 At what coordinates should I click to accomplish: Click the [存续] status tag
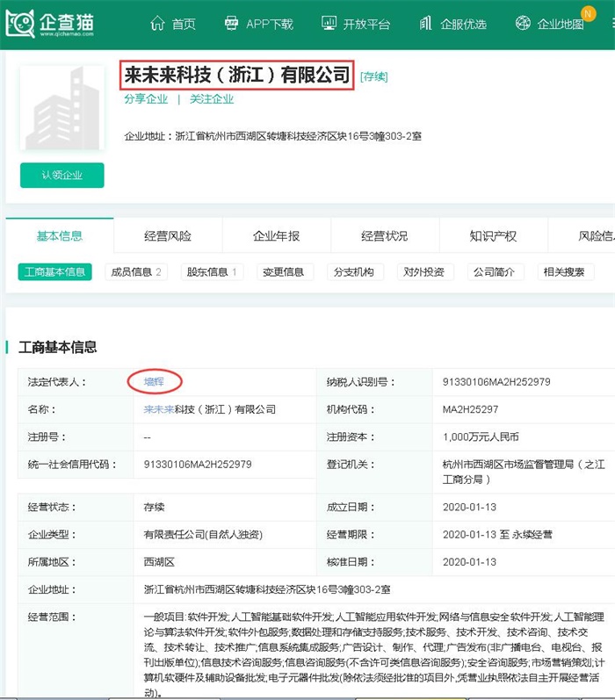(x=374, y=76)
